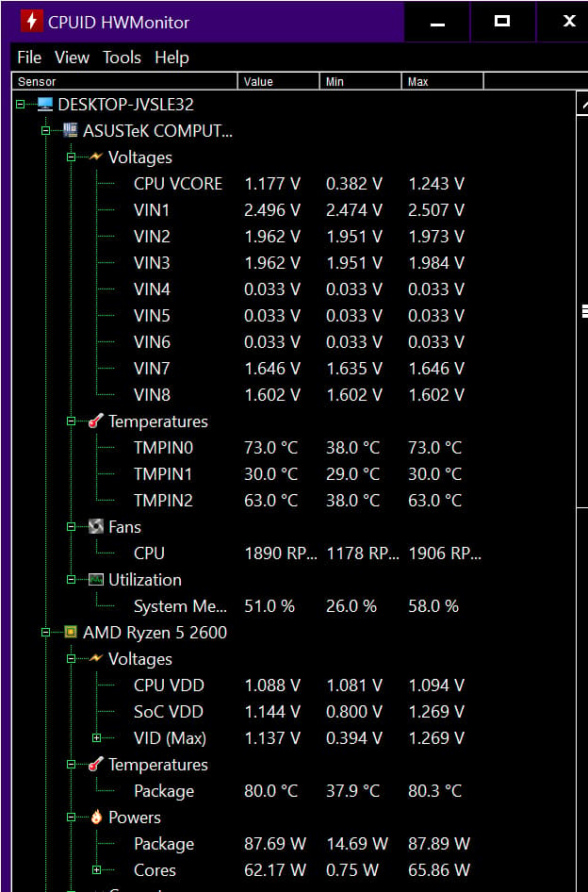588x892 pixels.
Task: Select the SoC VDD row
Action: coord(299,712)
